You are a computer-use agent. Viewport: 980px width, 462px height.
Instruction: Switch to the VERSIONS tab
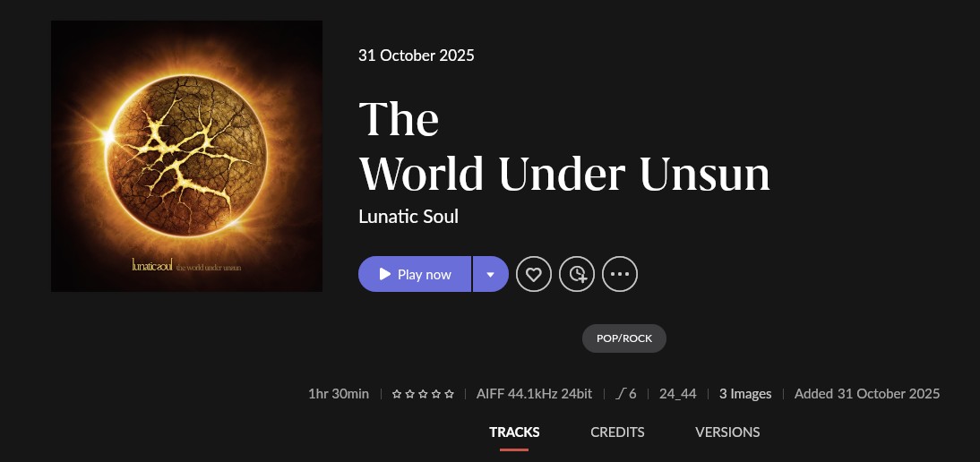click(x=727, y=432)
